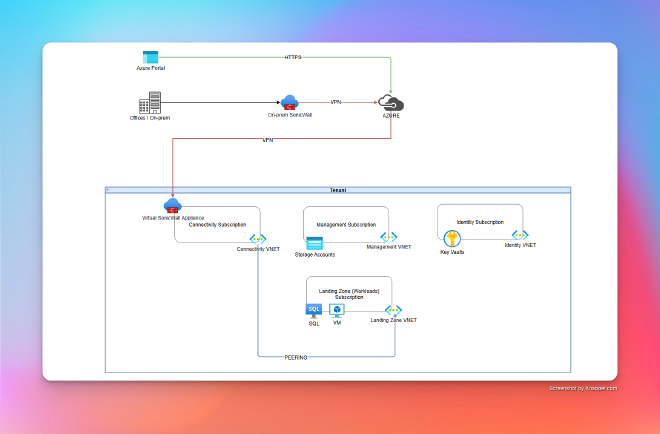Image resolution: width=660 pixels, height=434 pixels.
Task: Select the Management VNET icon
Action: [388, 237]
